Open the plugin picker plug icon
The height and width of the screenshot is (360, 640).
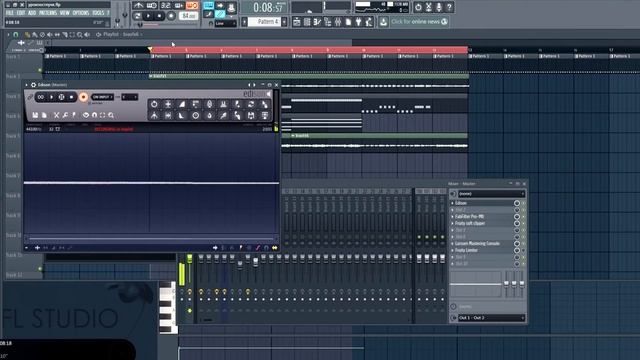(x=358, y=22)
